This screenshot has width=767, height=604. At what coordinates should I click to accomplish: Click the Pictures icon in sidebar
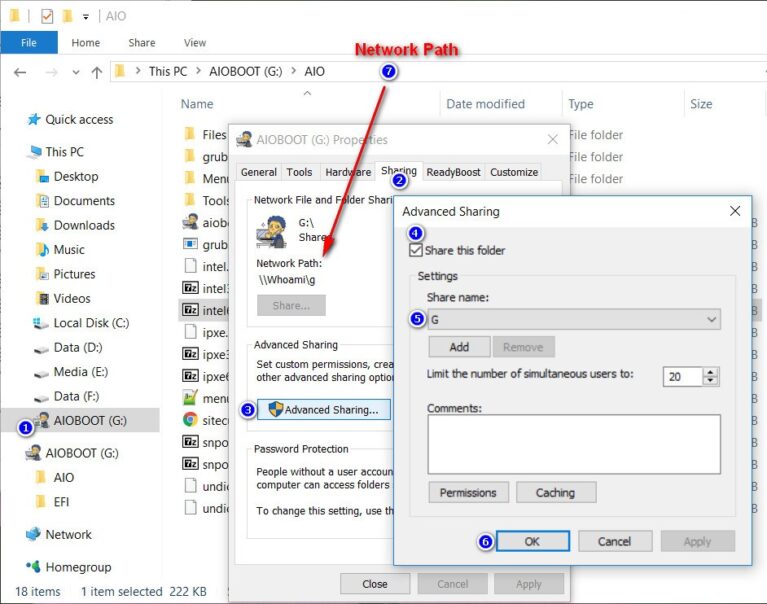[43, 274]
